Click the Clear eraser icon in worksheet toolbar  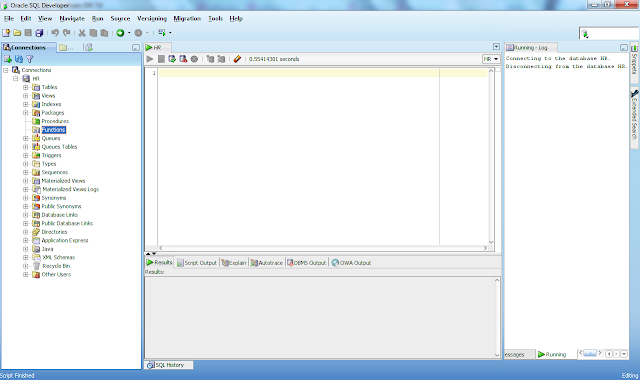(x=237, y=59)
